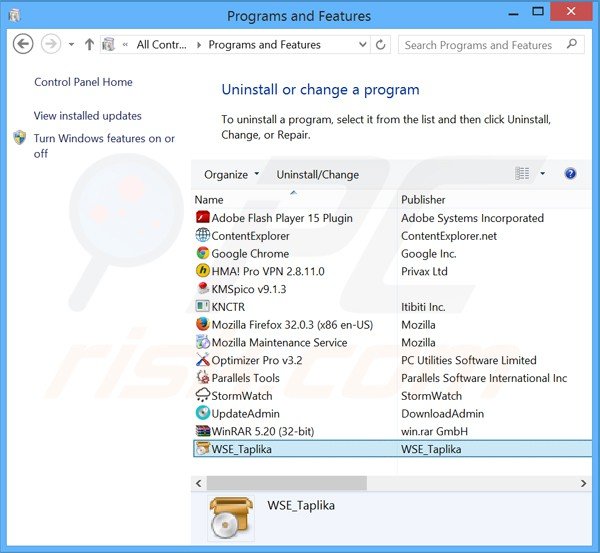The image size is (600, 553).
Task: Select HMA! Pro VPN 2.8.11.0 entry
Action: pos(268,271)
